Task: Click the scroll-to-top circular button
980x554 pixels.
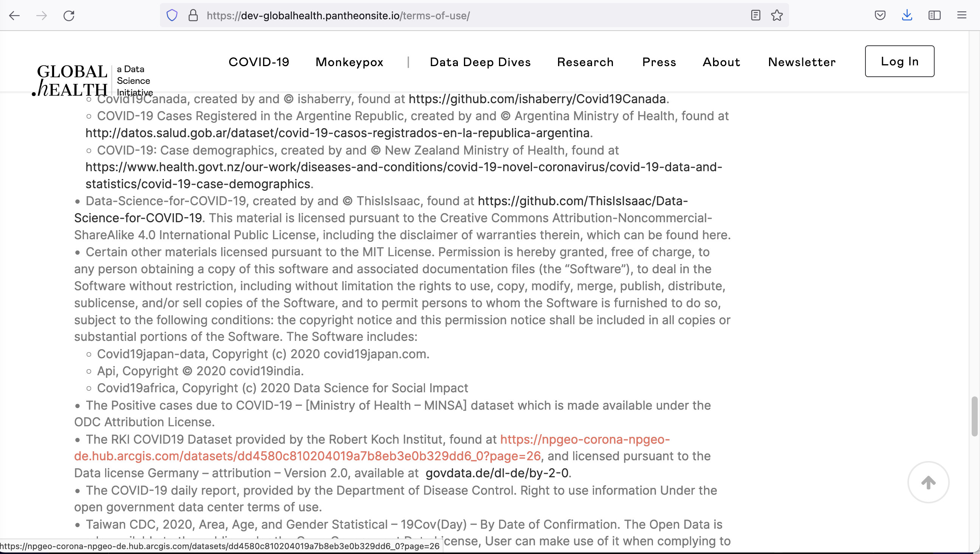Action: coord(929,482)
